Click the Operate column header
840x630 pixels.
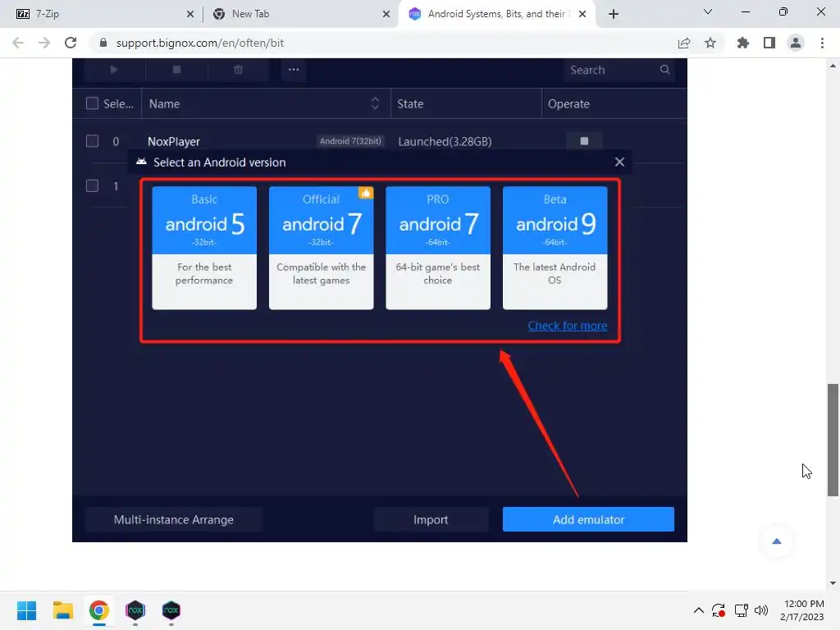pos(569,104)
